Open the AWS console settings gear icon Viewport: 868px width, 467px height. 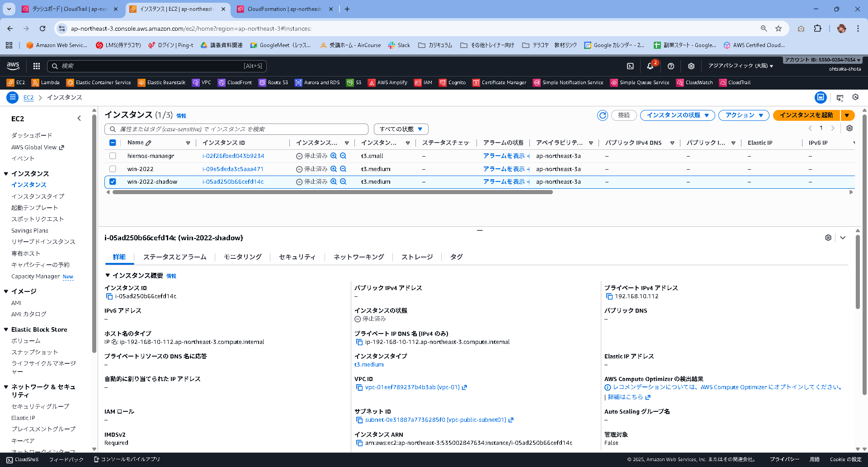[691, 66]
